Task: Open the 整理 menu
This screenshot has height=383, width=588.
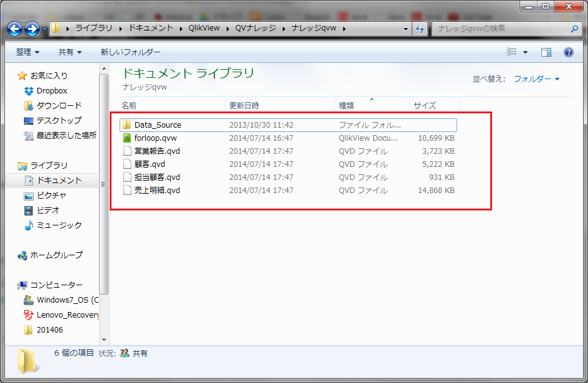Action: pos(27,52)
